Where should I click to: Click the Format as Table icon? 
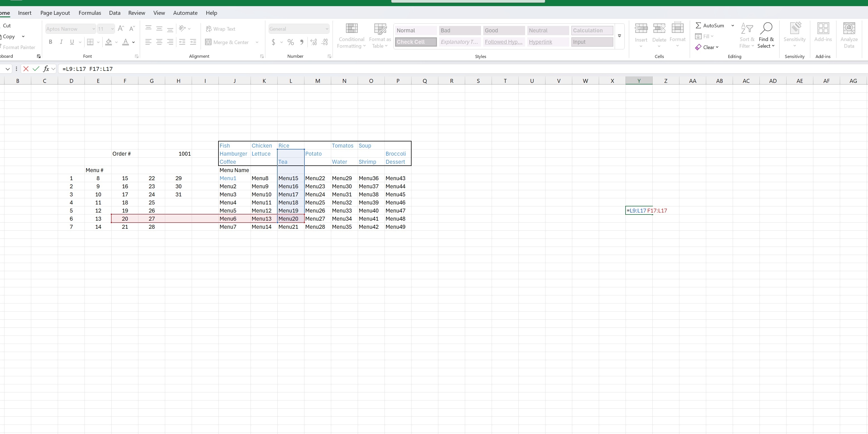[x=379, y=35]
